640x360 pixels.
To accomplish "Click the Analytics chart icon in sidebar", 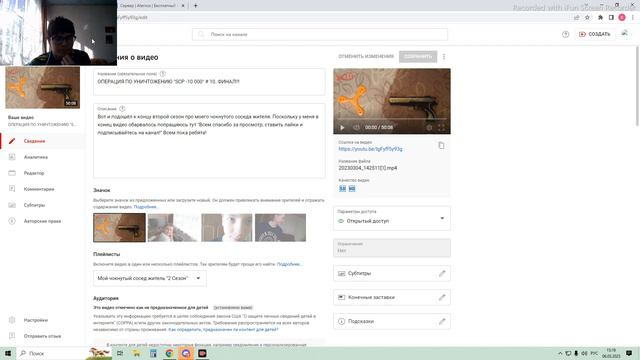I will coord(12,157).
